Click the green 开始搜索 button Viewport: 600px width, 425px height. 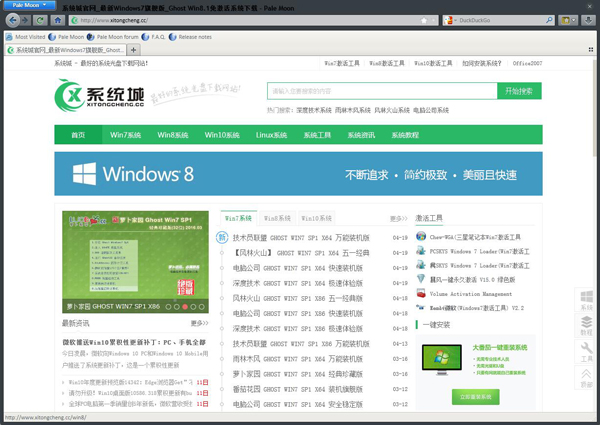519,91
